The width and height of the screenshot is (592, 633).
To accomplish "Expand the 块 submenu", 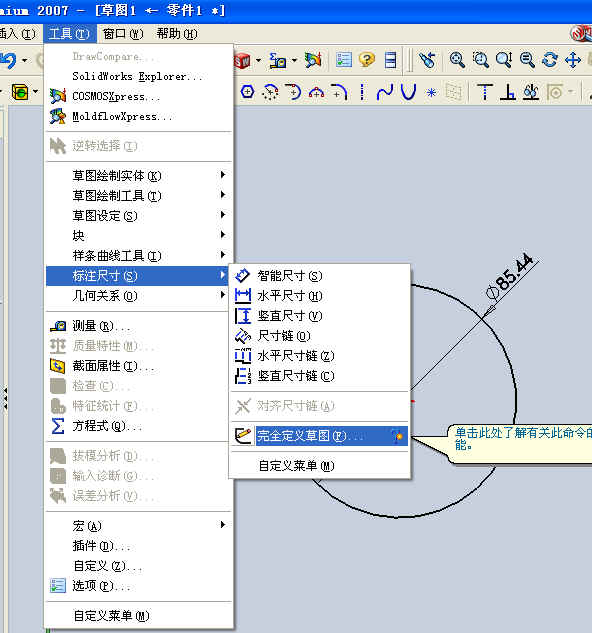I will (x=139, y=235).
